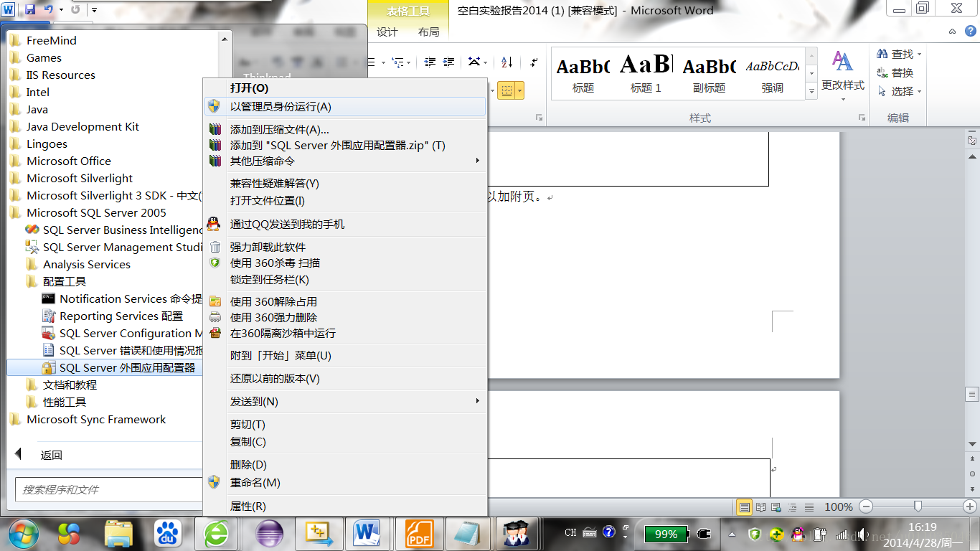980x551 pixels.
Task: Click Select Browse Object on Word scrollbar
Action: pyautogui.click(x=972, y=474)
